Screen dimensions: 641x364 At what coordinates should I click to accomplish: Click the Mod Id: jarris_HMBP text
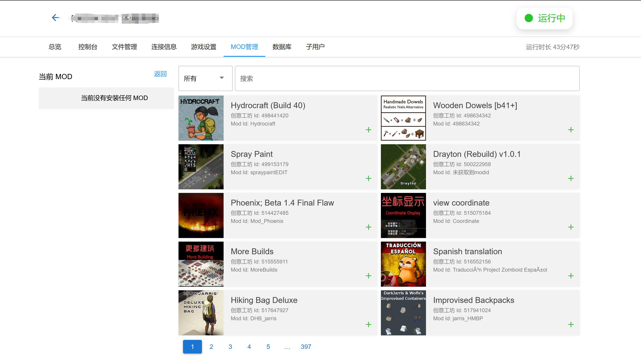tap(458, 318)
